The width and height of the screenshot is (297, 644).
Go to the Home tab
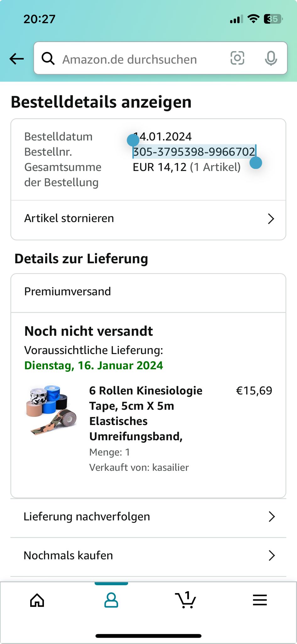pyautogui.click(x=37, y=600)
